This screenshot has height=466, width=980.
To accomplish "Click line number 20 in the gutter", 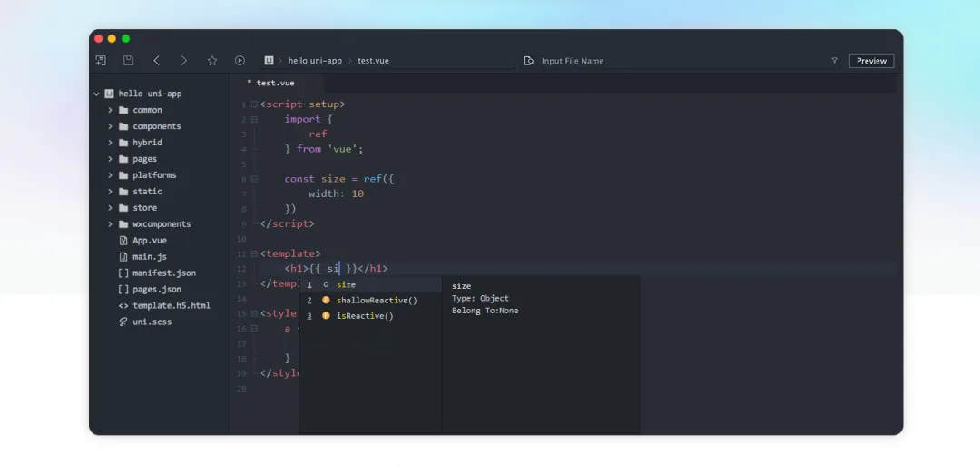I will [242, 389].
